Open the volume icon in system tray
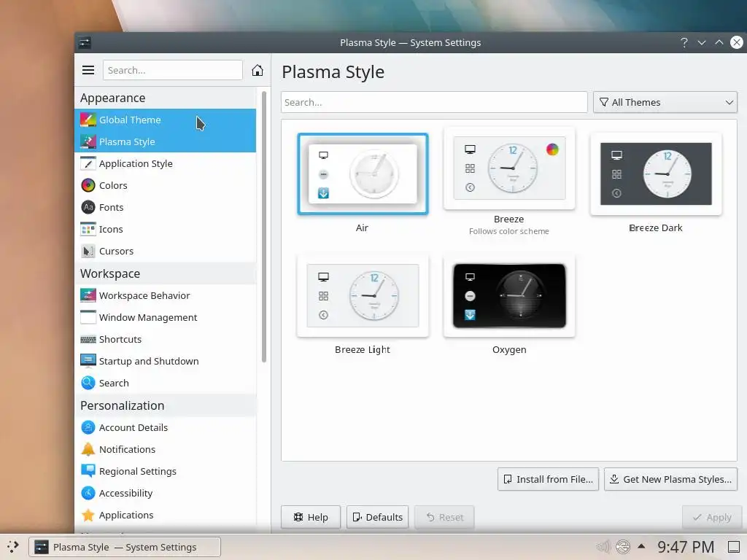Viewport: 747px width, 560px height. pyautogui.click(x=603, y=547)
